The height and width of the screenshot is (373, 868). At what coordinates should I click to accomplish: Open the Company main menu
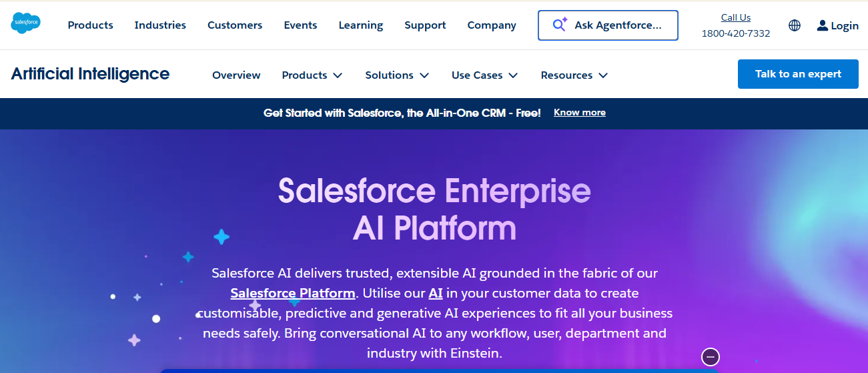(x=492, y=25)
